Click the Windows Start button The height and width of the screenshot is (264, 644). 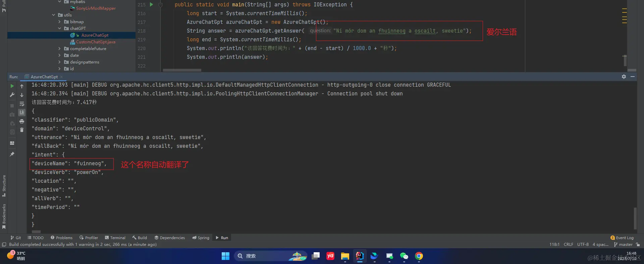coord(225,256)
